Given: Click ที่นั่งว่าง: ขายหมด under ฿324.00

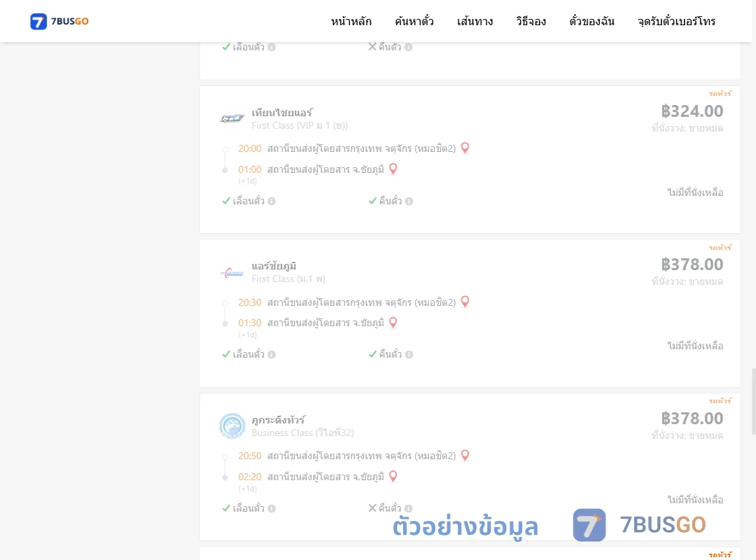Looking at the screenshot, I should 687,128.
